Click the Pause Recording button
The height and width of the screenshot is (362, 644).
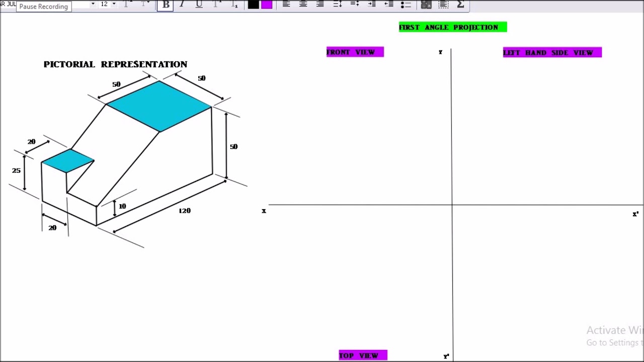[43, 7]
